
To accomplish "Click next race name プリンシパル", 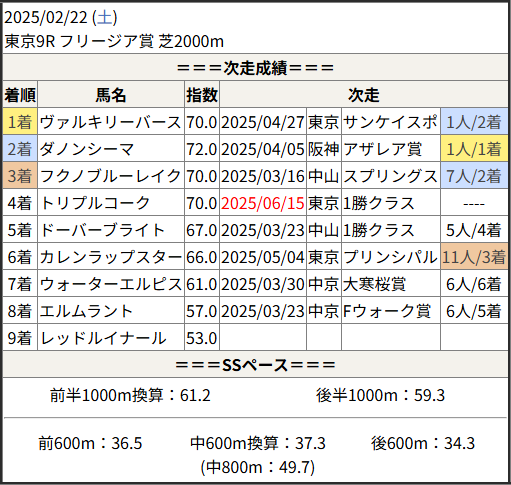I will [390, 257].
